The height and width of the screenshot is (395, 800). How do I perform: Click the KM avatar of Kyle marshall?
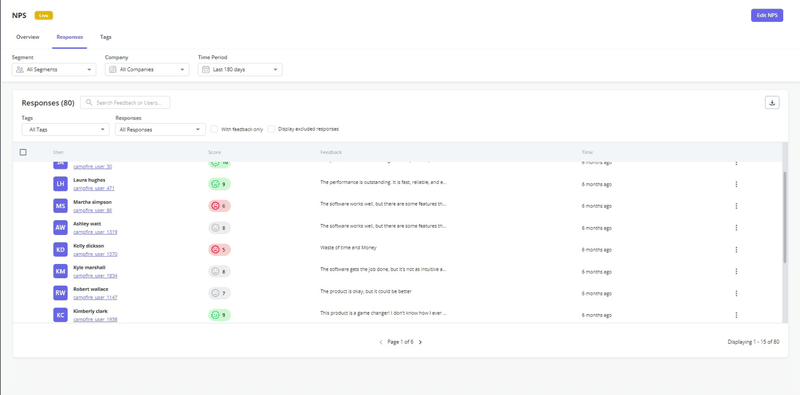pyautogui.click(x=60, y=271)
